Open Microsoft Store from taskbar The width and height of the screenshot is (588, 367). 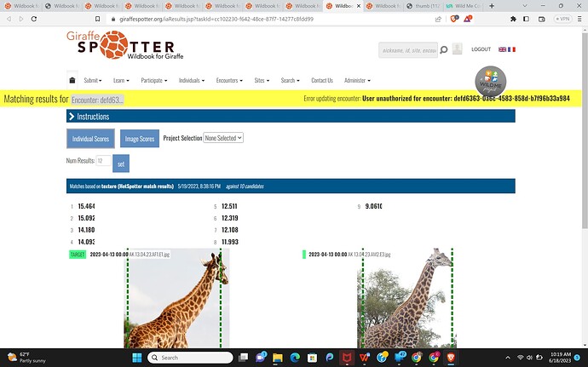[x=312, y=358]
